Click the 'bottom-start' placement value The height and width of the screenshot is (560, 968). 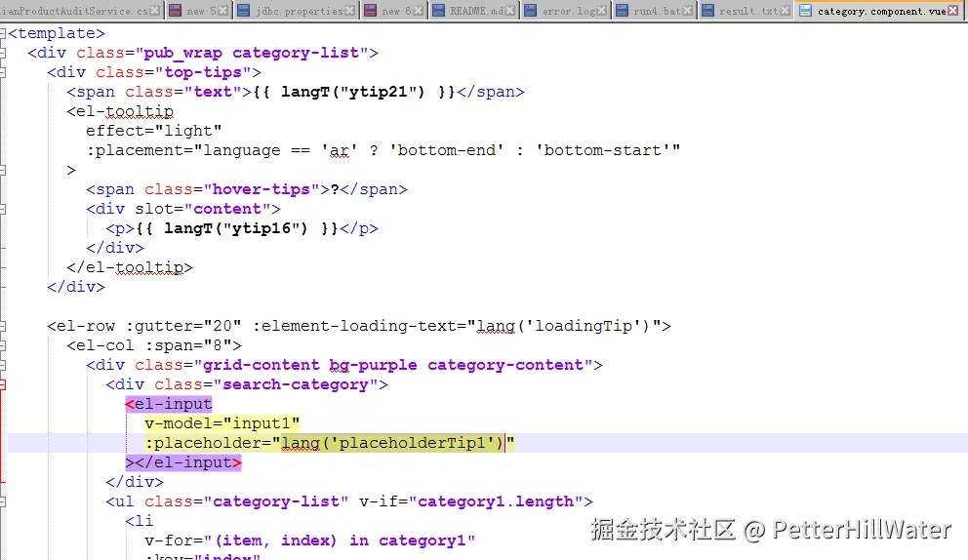pos(603,150)
